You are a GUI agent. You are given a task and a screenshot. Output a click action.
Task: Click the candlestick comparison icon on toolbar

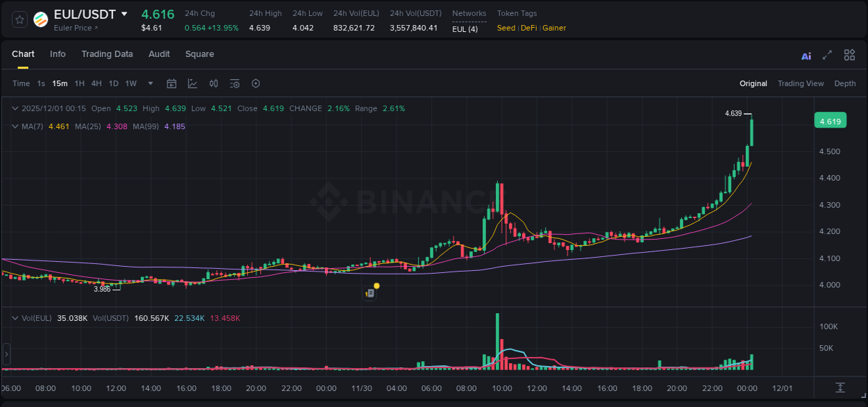click(x=214, y=83)
